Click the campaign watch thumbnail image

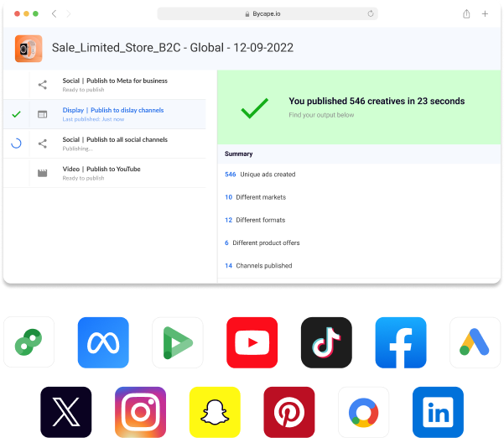(x=29, y=49)
